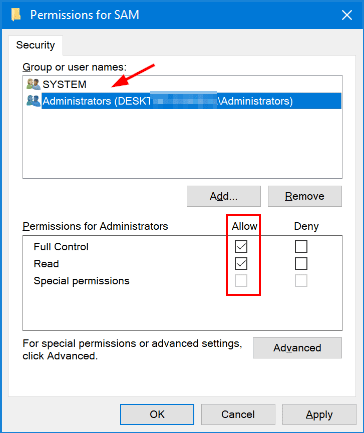This screenshot has height=433, width=364.
Task: Click empty area of group names list
Action: (182, 143)
